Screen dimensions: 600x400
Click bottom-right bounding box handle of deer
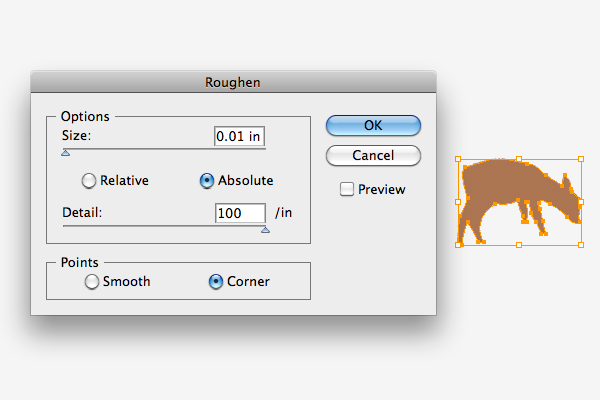tap(581, 245)
